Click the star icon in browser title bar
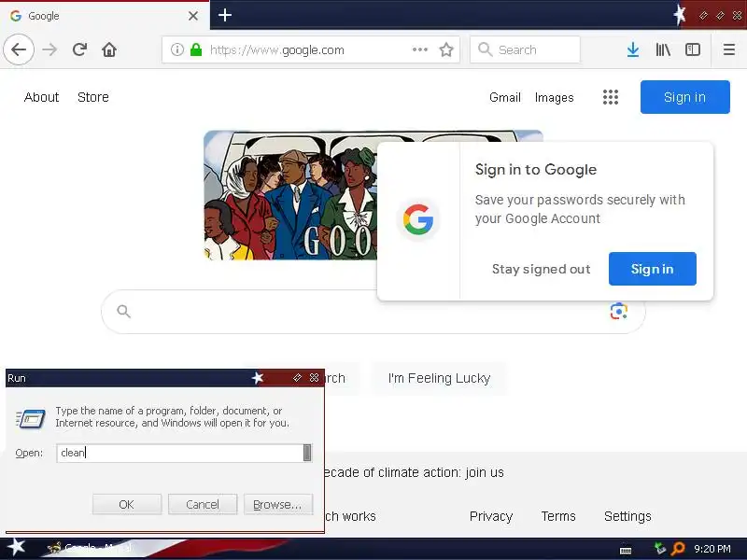The width and height of the screenshot is (747, 560). pos(680,15)
